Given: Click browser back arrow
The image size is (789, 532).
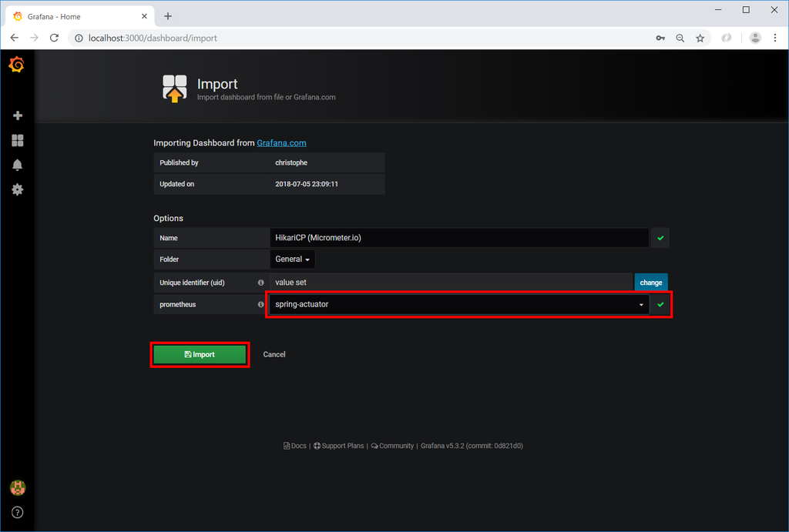Looking at the screenshot, I should click(14, 38).
